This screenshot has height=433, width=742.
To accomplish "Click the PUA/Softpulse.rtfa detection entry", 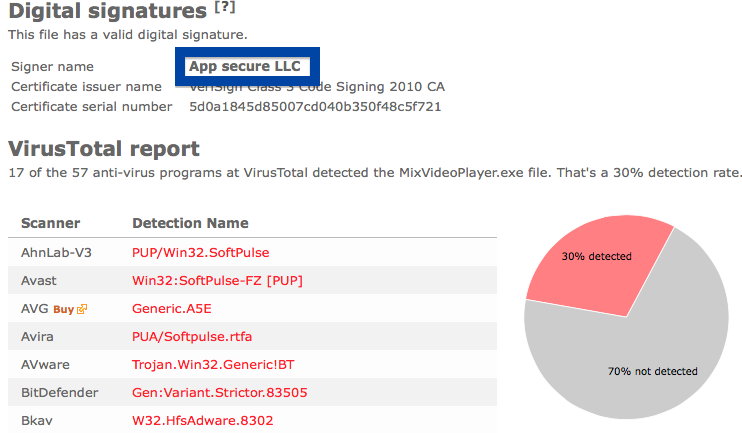I will pyautogui.click(x=192, y=336).
